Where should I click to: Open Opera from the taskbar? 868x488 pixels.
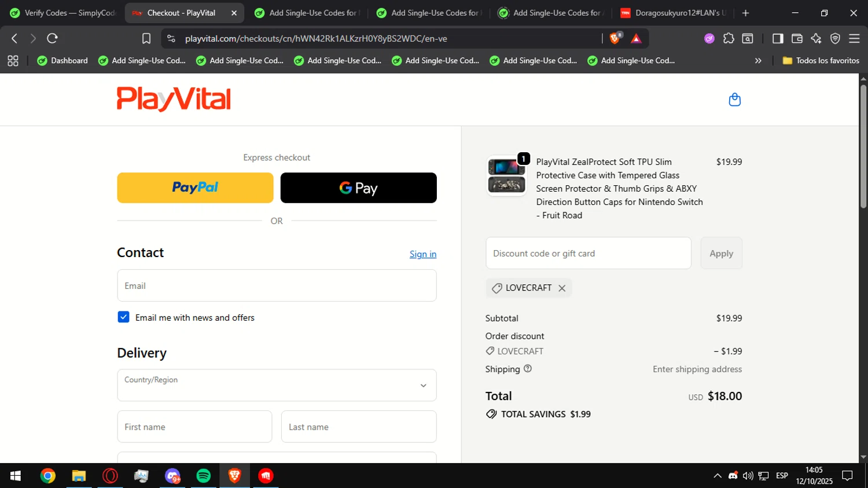[110, 476]
